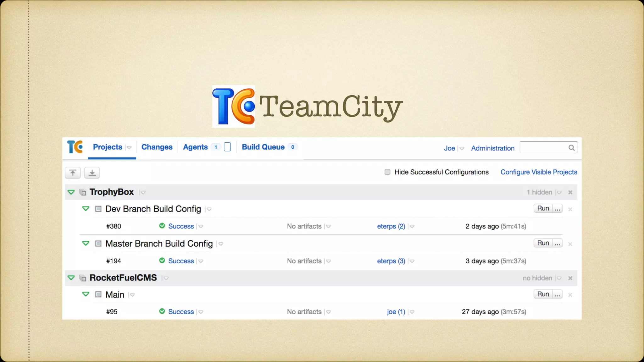Open the Projects tab
The image size is (644, 362).
click(x=108, y=147)
